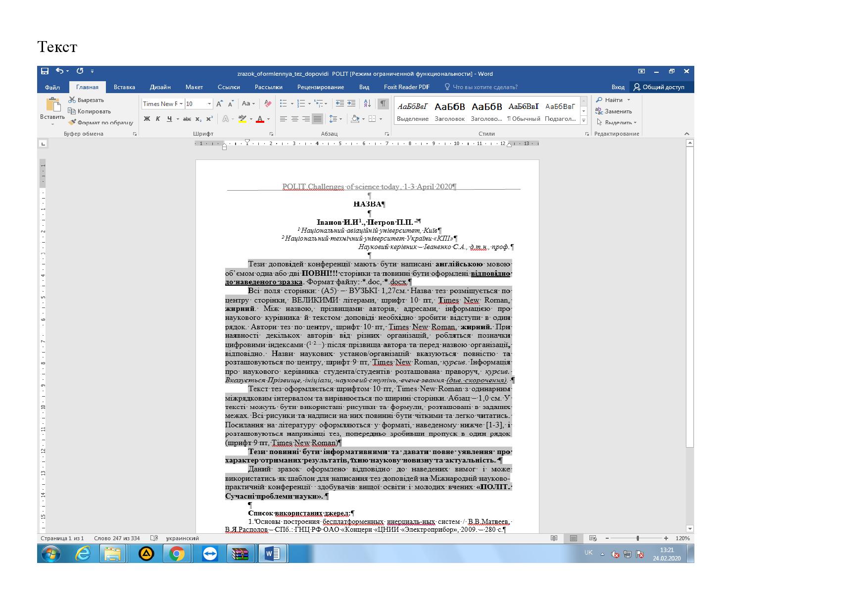Open the Рецензирование tab
The width and height of the screenshot is (868, 614).
click(320, 87)
